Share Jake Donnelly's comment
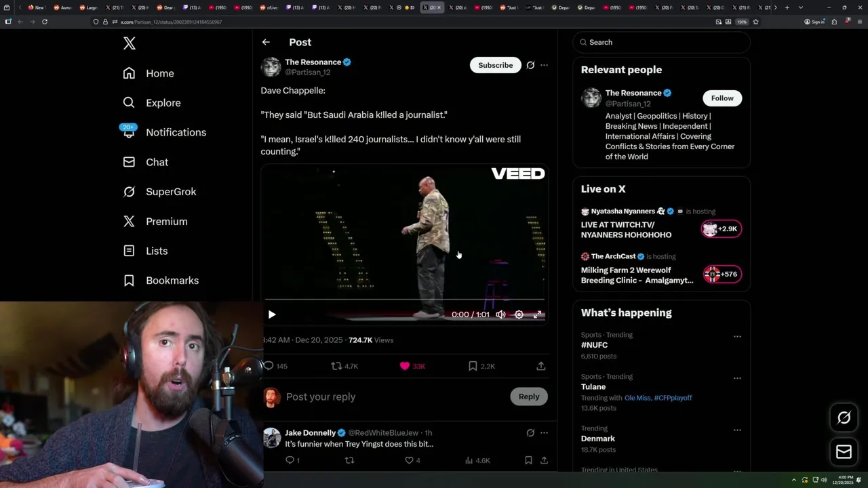The width and height of the screenshot is (868, 488). pos(544,460)
